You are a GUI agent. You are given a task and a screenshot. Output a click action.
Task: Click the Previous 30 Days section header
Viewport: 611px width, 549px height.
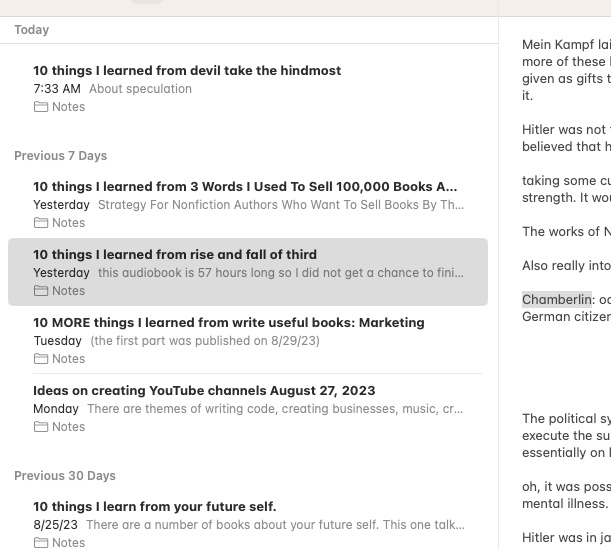pyautogui.click(x=65, y=476)
